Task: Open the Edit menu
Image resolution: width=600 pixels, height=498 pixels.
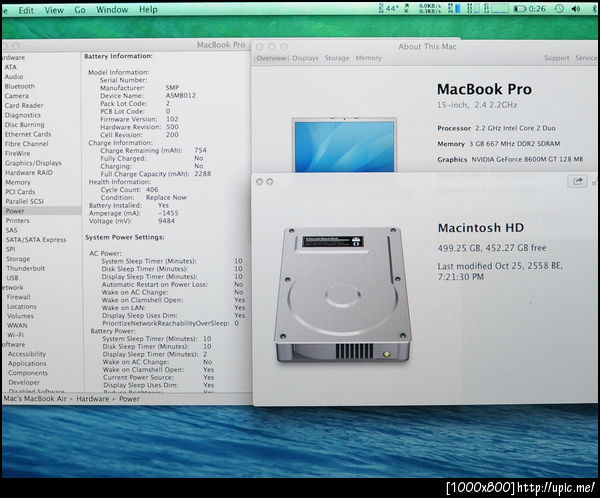Action: tap(26, 10)
